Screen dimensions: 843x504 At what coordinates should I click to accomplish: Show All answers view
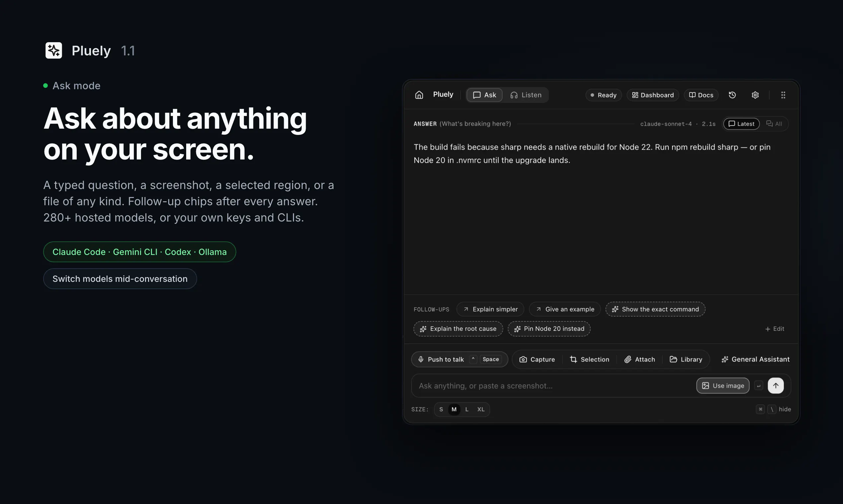pyautogui.click(x=774, y=124)
